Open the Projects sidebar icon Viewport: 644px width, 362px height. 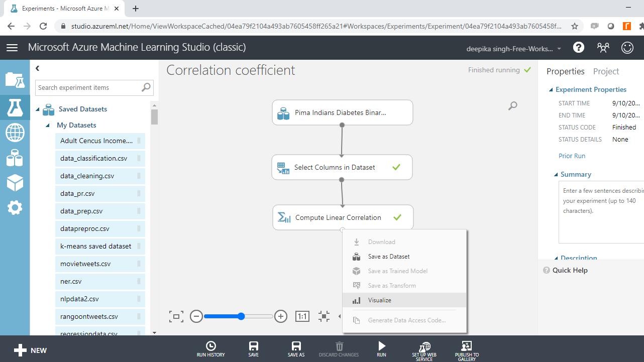pyautogui.click(x=15, y=80)
